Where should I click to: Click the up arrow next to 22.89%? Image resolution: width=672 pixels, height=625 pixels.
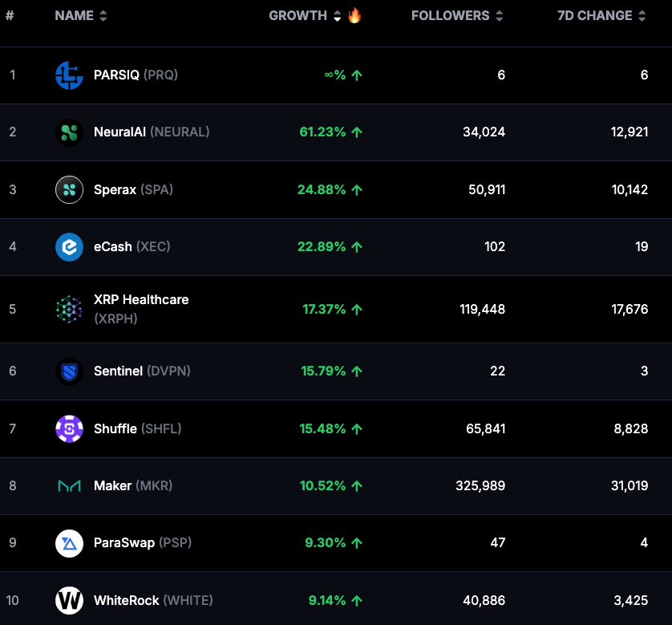[x=357, y=247]
